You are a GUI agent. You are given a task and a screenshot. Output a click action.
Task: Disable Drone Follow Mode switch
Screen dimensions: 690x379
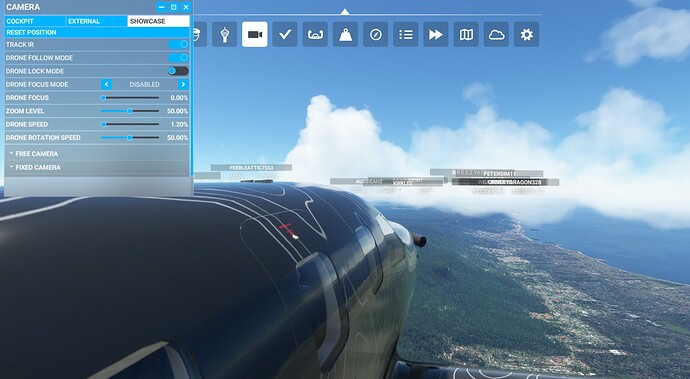(179, 58)
